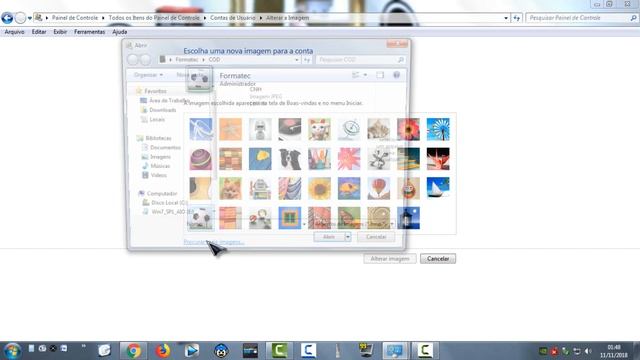Click the volume speaker tray icon
This screenshot has width=640, height=360.
(x=588, y=351)
